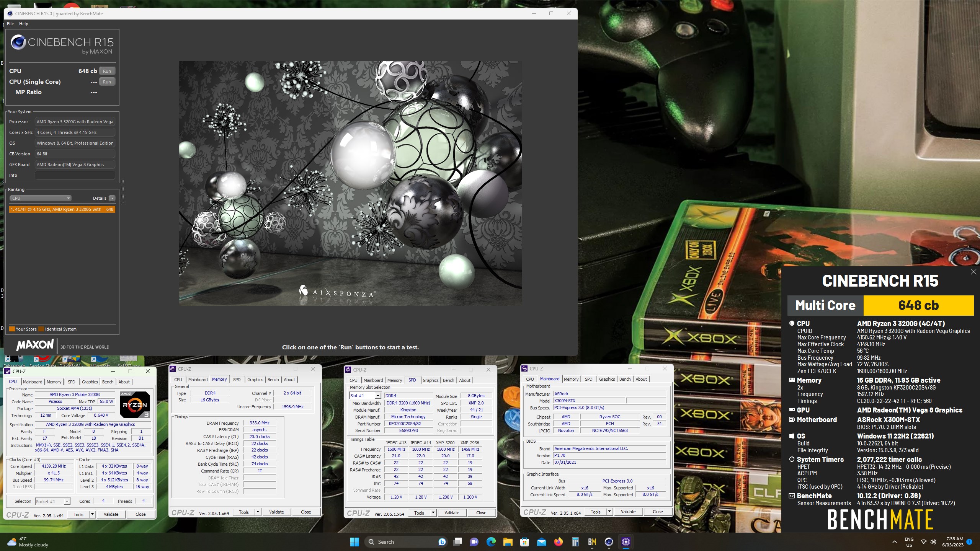This screenshot has height=551, width=980.
Task: Click the Multi Core 648 cb score banner
Action: point(880,305)
